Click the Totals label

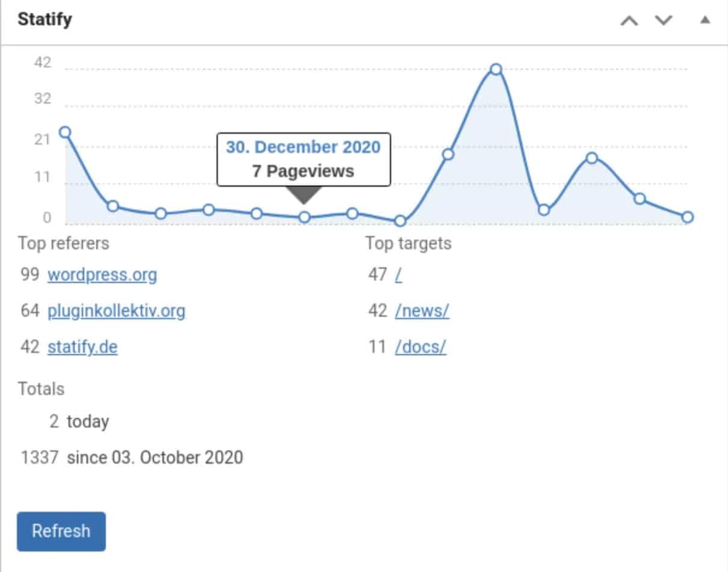pyautogui.click(x=41, y=389)
